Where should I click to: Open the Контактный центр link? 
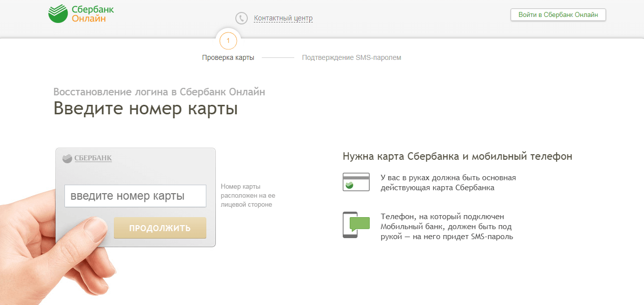[283, 18]
